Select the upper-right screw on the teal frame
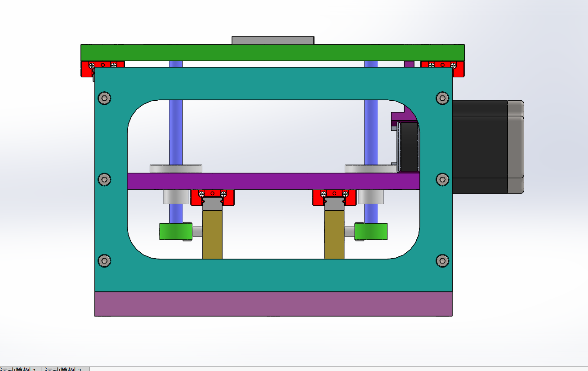 point(442,98)
